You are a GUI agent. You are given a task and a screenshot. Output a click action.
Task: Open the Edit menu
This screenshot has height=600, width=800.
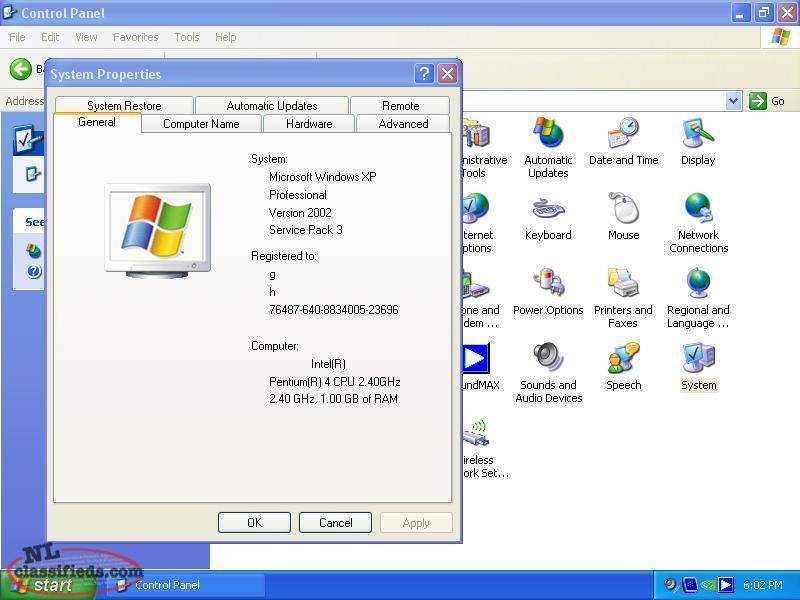[50, 37]
